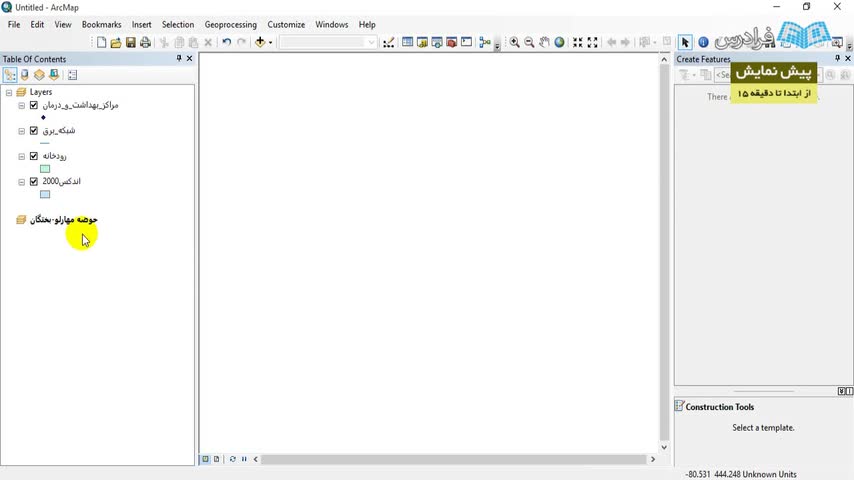The width and height of the screenshot is (854, 480).
Task: Close the Table Of Contents panel
Action: coord(190,58)
